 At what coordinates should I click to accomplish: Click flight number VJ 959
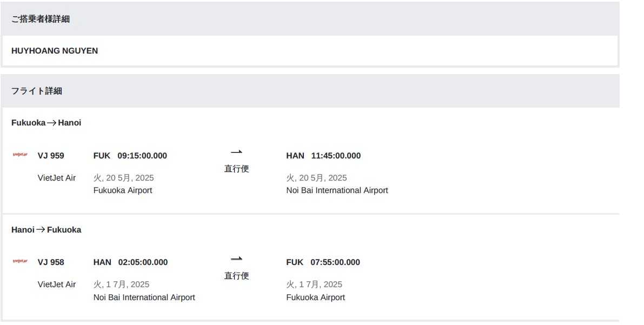tap(51, 156)
